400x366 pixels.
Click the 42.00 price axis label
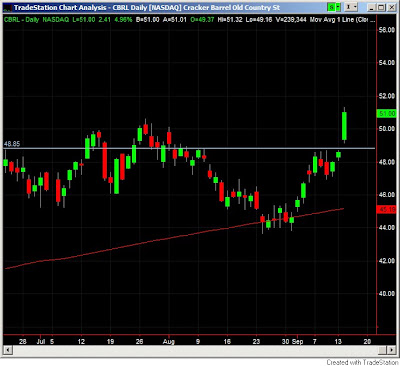387,260
